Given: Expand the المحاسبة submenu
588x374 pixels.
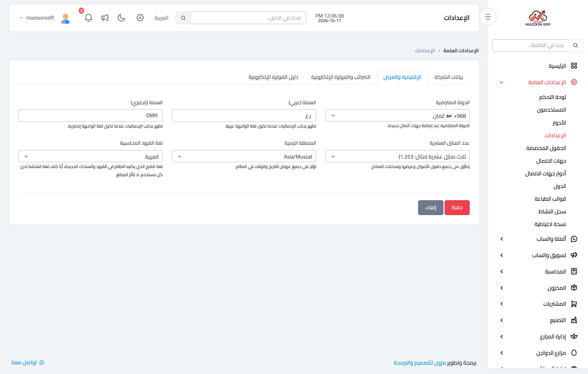Looking at the screenshot, I should (x=502, y=272).
